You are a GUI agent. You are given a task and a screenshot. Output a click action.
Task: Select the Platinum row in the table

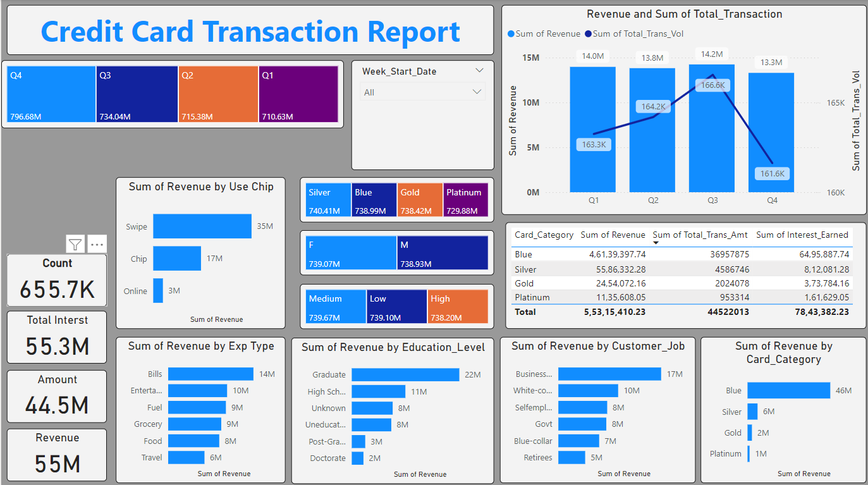(x=532, y=297)
